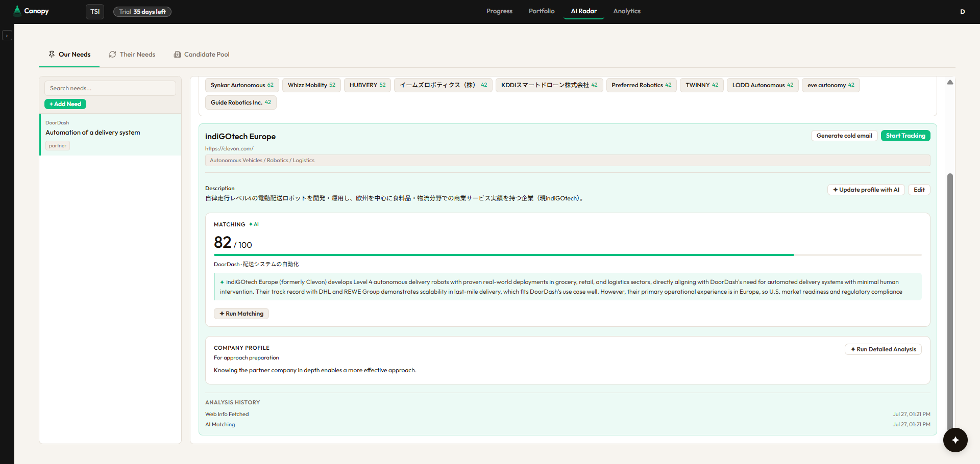
Task: Click the Add Need button
Action: tap(65, 104)
